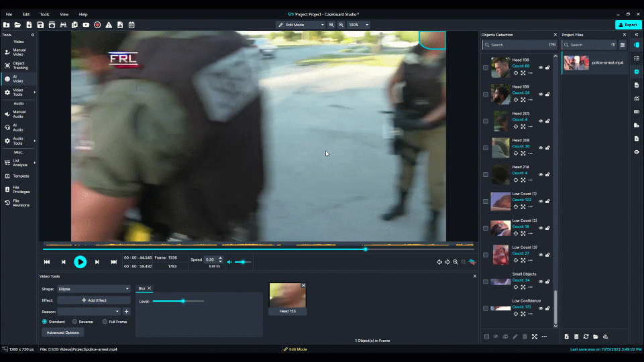
Task: Click the red record icon in toolbar
Action: point(97,25)
